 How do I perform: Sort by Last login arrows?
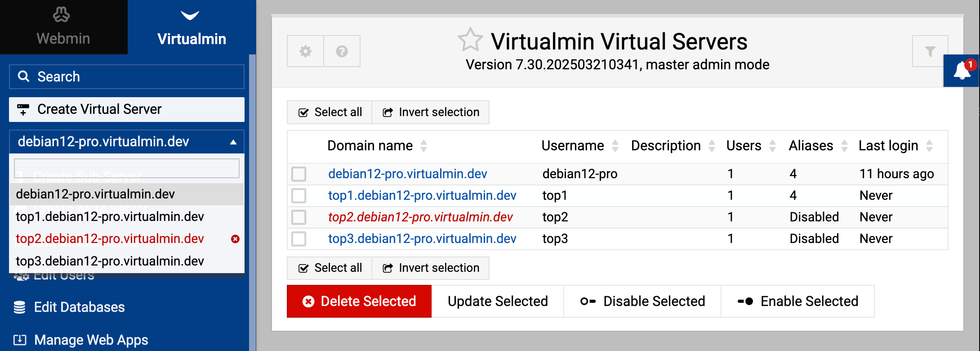click(929, 146)
